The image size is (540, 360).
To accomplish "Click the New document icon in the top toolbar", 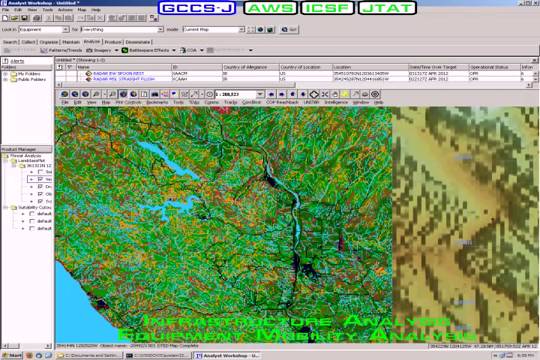I will 6,18.
